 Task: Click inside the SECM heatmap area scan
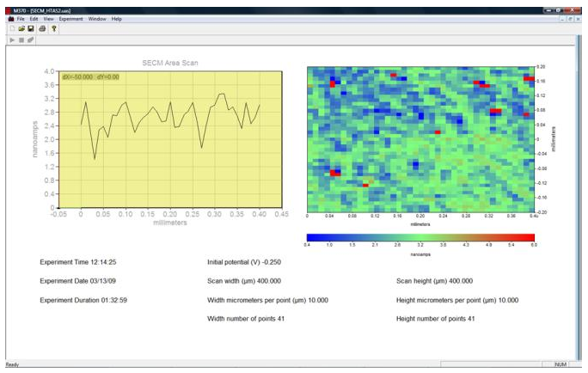point(420,139)
